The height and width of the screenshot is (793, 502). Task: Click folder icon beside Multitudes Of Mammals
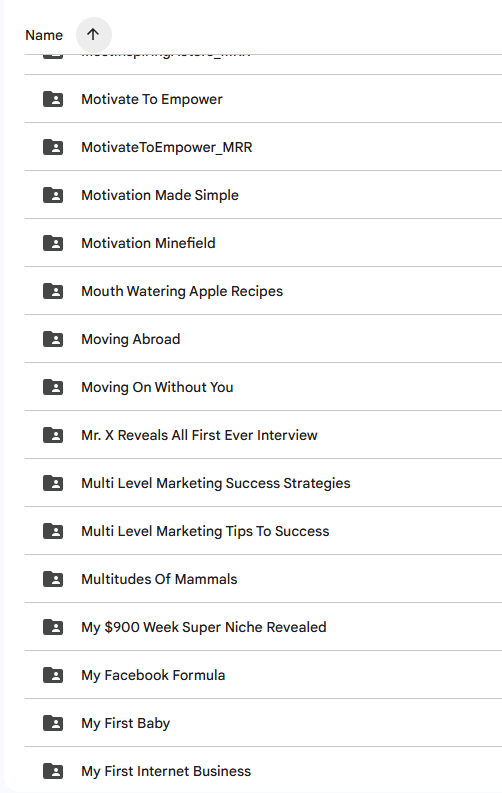(53, 579)
